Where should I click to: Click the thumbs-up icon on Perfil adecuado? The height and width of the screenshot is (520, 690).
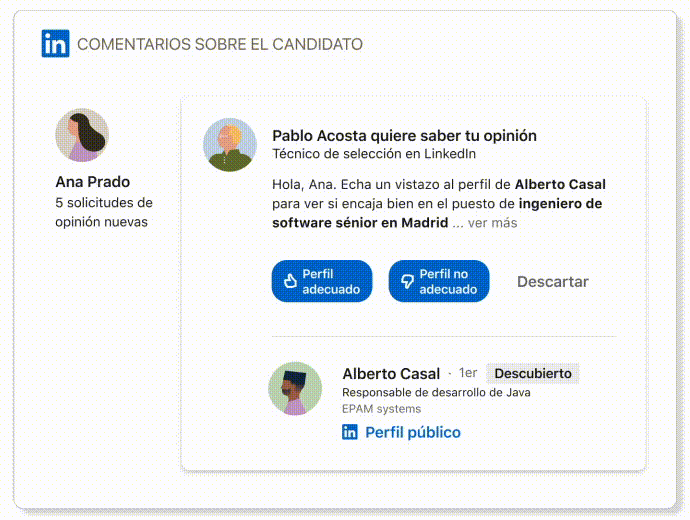291,281
